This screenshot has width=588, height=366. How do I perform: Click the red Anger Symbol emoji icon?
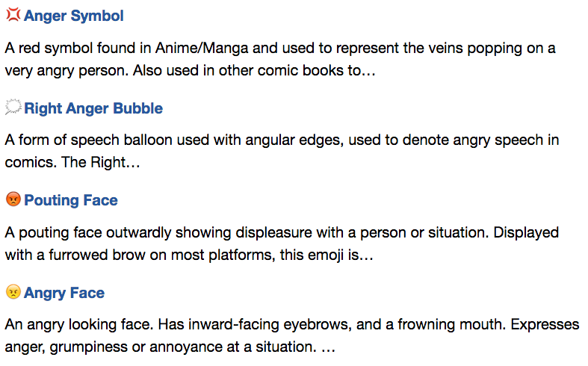pos(13,15)
